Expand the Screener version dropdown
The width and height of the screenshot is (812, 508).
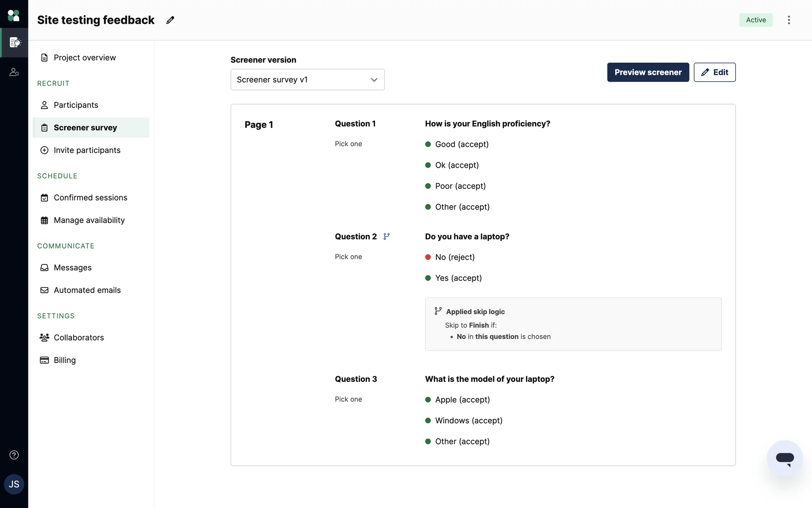(x=307, y=80)
